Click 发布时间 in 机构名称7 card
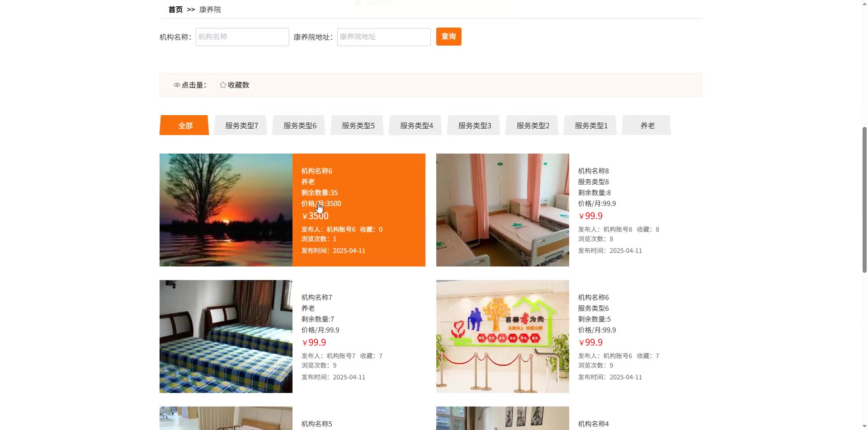Image resolution: width=868 pixels, height=430 pixels. [x=333, y=377]
